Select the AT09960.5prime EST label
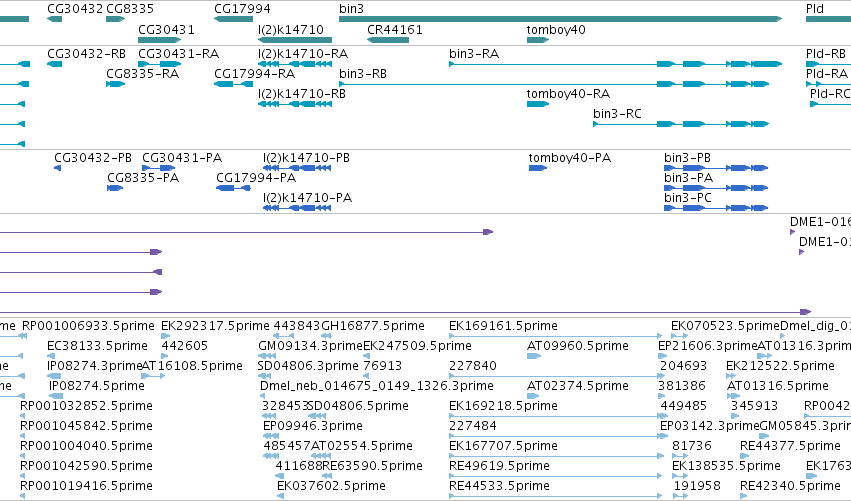Viewport: 851px width, 501px height. tap(577, 346)
